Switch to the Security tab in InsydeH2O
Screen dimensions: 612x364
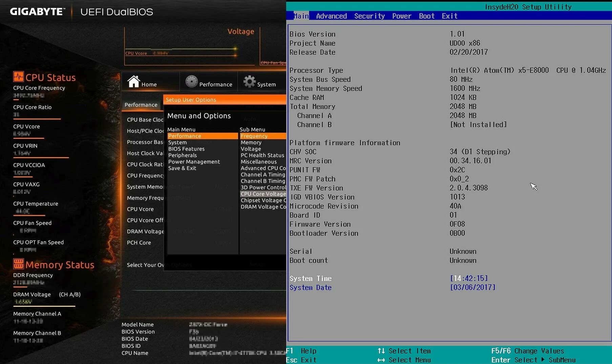coord(370,16)
